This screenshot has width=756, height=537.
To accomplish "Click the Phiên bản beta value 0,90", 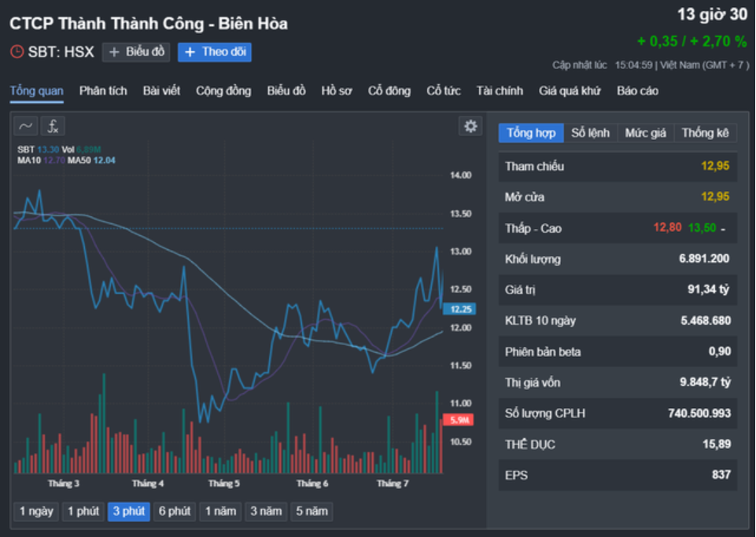I will click(719, 352).
